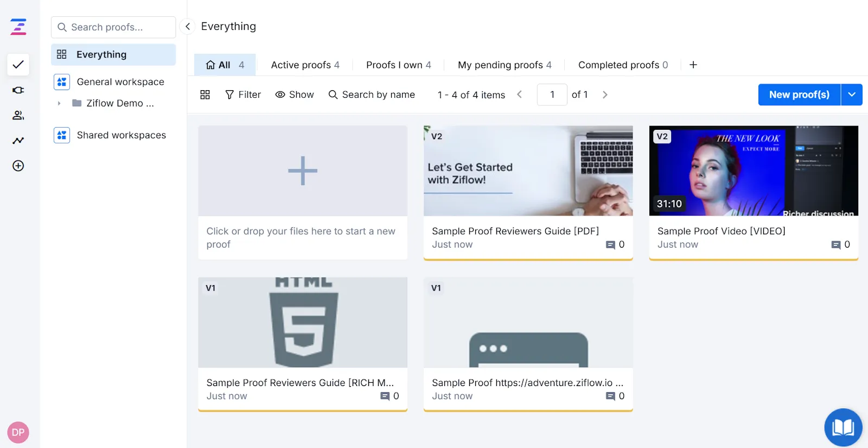Screen dimensions: 868x448
Task: Click the Search proofs input field
Action: click(x=113, y=27)
